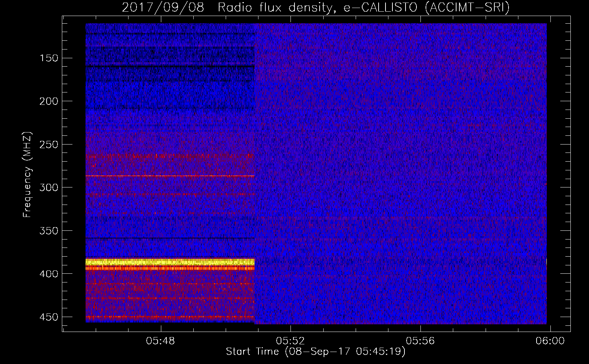
Task: Select the 250 frequency tick label
Action: click(49, 145)
